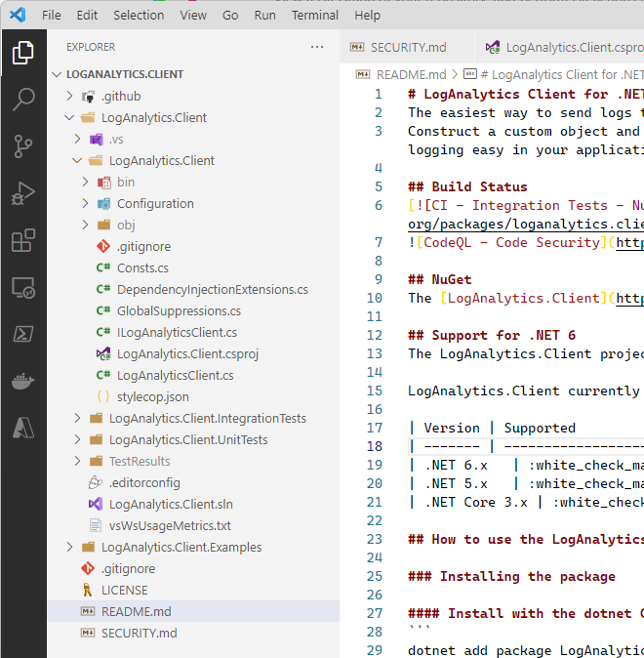Image resolution: width=644 pixels, height=658 pixels.
Task: Open the Terminal menu
Action: tap(315, 16)
